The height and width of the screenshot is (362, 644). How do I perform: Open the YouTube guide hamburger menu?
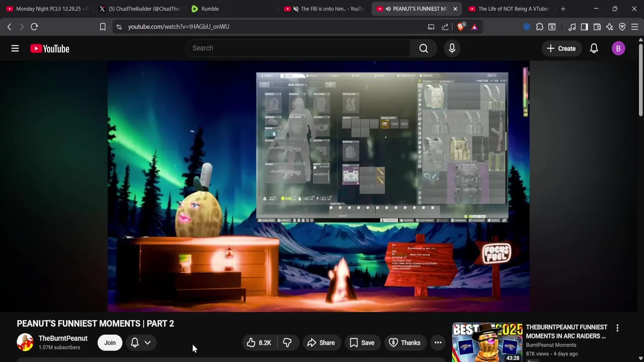[15, 48]
